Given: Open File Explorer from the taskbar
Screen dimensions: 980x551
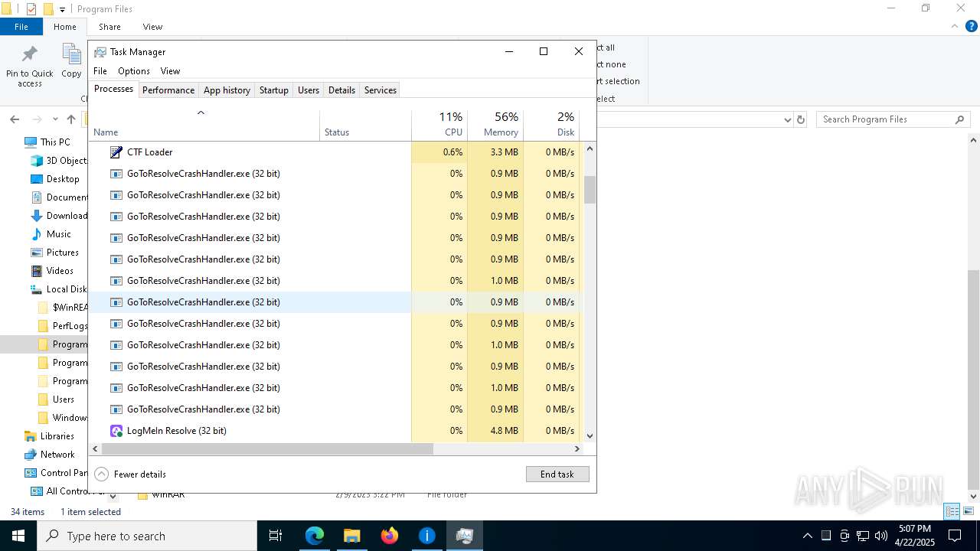Looking at the screenshot, I should click(x=351, y=536).
